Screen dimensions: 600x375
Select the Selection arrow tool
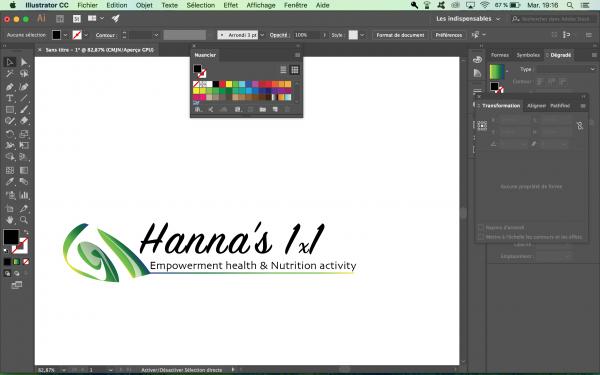click(x=10, y=62)
